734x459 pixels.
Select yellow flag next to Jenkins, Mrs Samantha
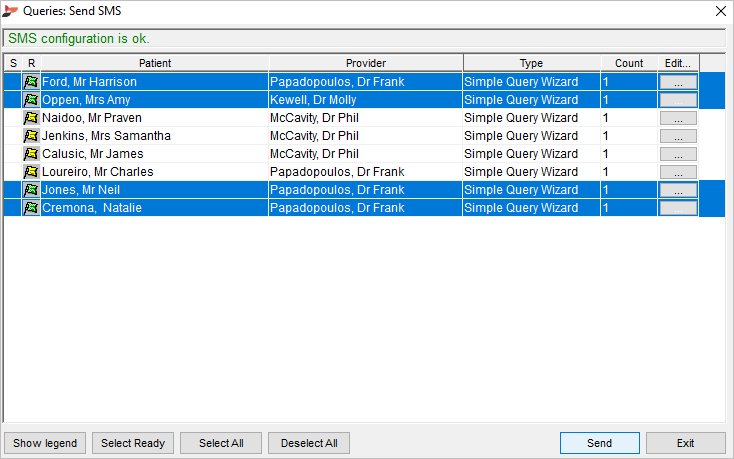click(31, 136)
